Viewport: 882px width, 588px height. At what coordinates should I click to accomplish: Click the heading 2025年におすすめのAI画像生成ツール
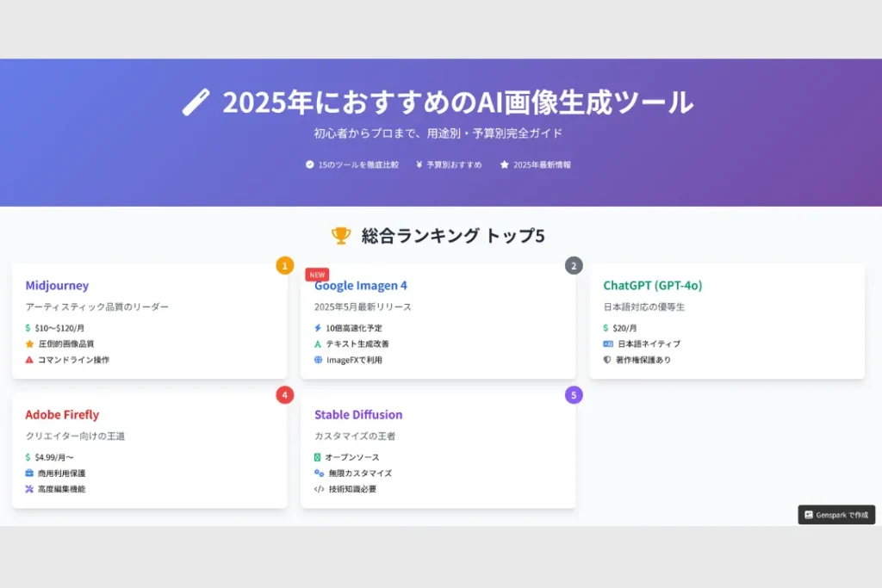(458, 102)
